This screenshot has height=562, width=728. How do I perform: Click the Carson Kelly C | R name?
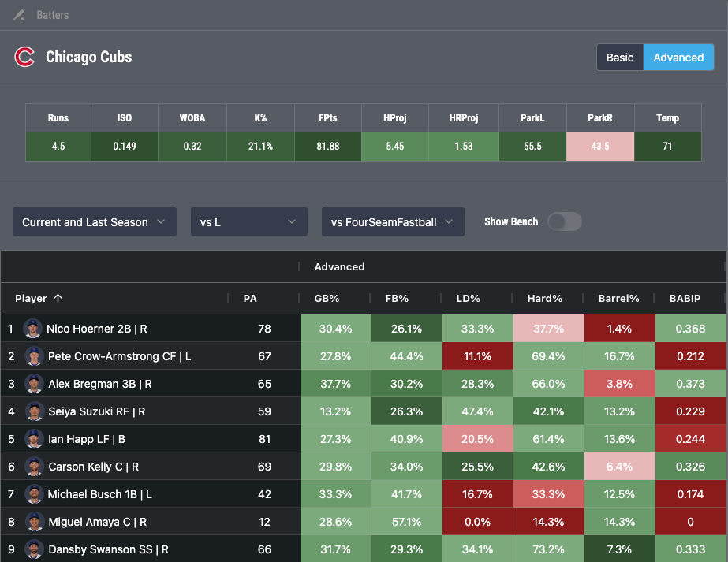click(93, 467)
